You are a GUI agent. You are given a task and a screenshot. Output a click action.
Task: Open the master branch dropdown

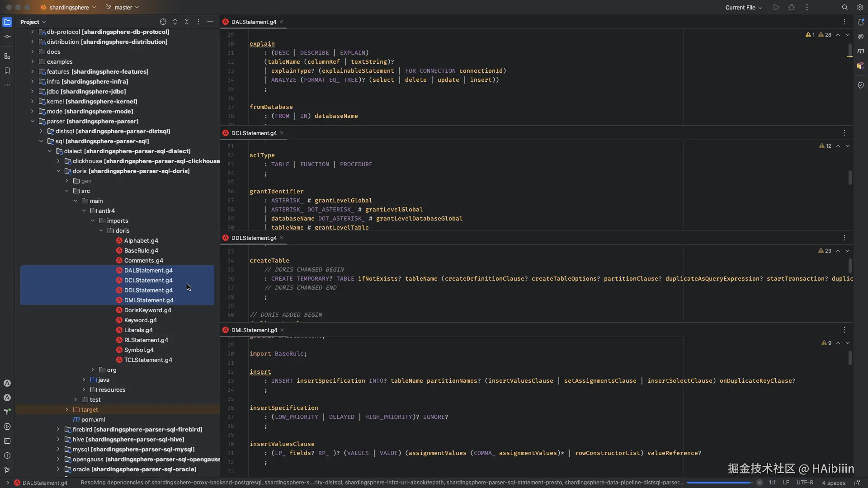[123, 7]
